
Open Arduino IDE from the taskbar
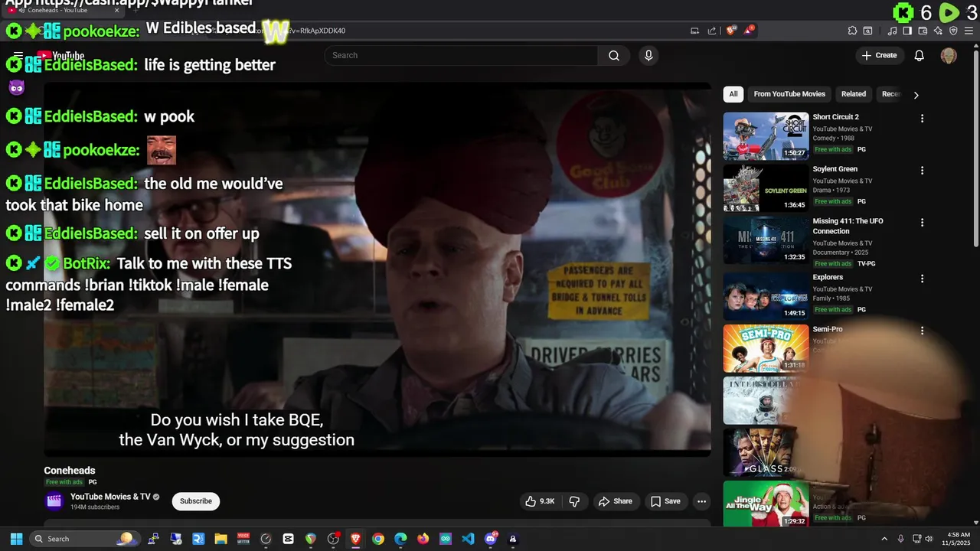pyautogui.click(x=446, y=539)
